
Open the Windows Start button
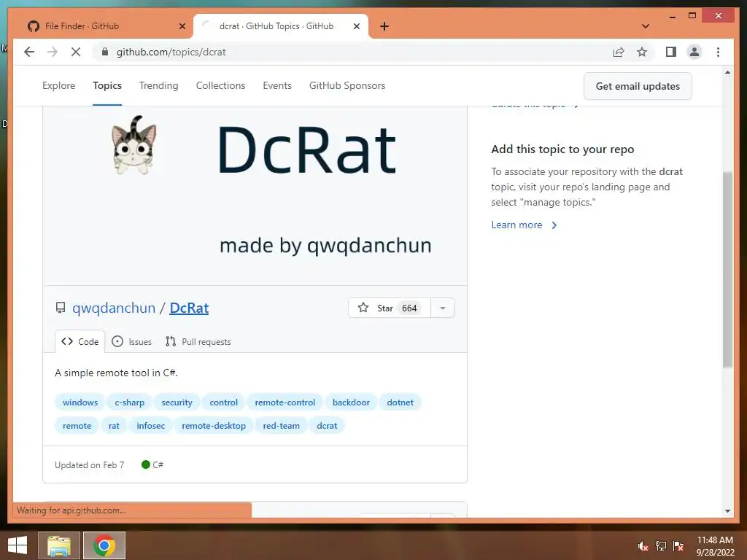[18, 545]
